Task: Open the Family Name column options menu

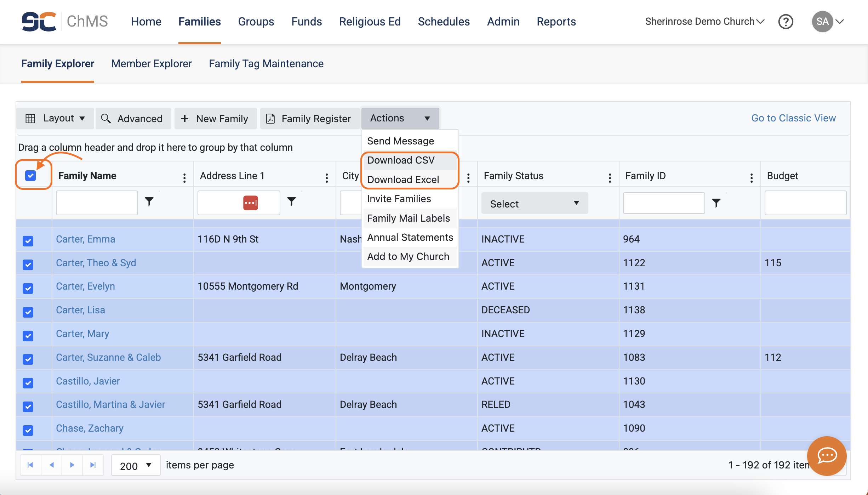Action: pos(184,178)
